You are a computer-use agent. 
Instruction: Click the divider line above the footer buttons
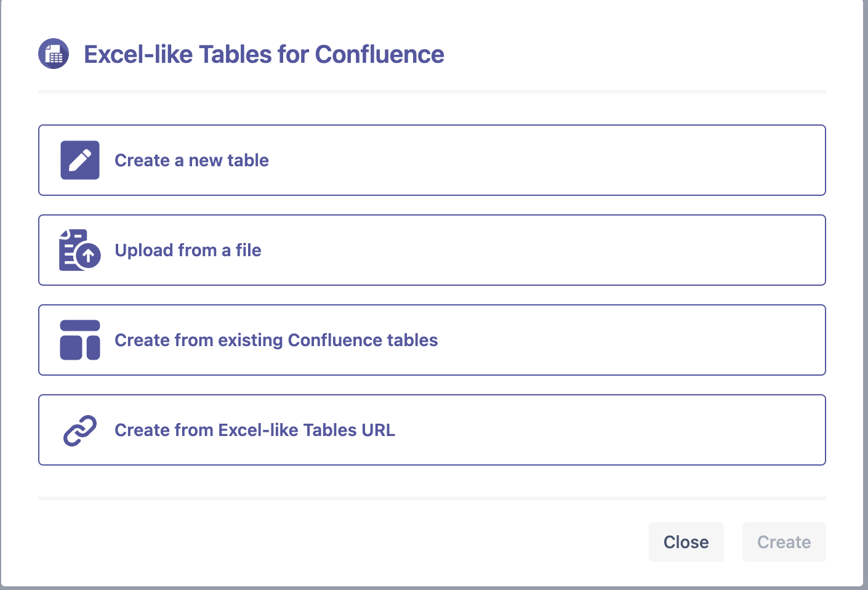(431, 498)
